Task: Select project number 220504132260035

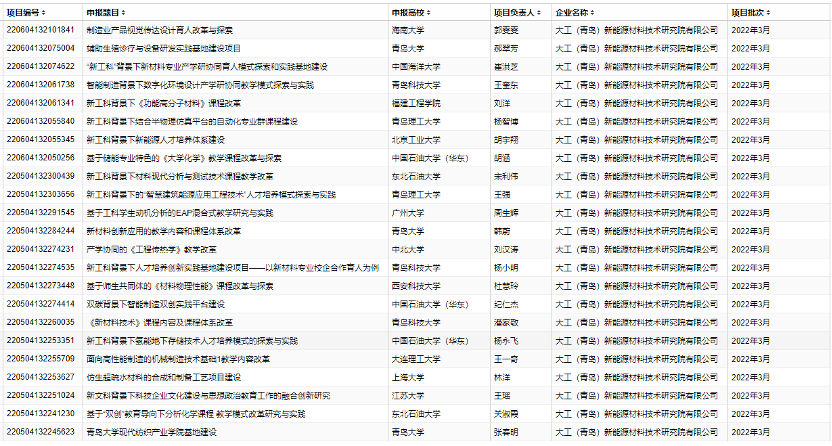Action: [40, 322]
